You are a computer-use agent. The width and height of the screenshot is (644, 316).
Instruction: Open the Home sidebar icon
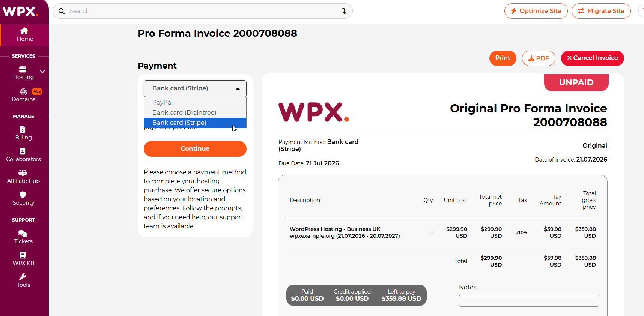tap(24, 31)
